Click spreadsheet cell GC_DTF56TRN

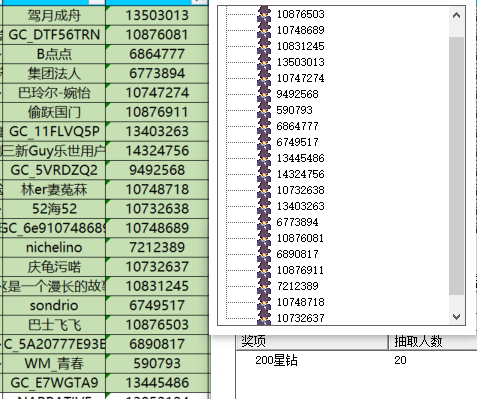click(x=54, y=35)
